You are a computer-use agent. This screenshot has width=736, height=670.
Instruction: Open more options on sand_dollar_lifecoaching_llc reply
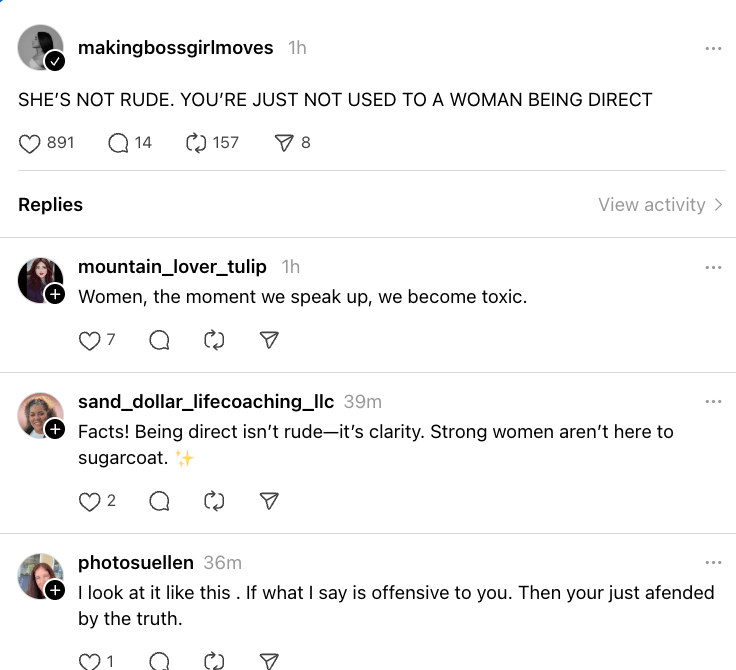point(713,402)
